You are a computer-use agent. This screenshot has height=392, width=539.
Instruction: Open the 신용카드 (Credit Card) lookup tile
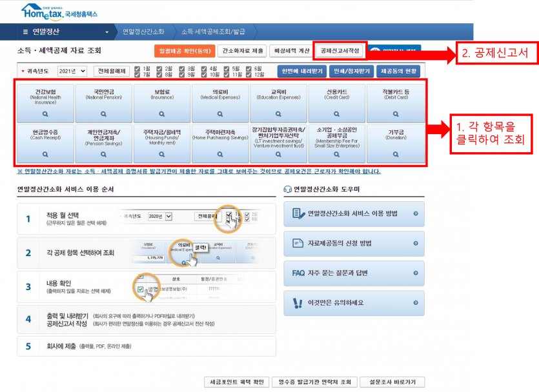tap(336, 103)
